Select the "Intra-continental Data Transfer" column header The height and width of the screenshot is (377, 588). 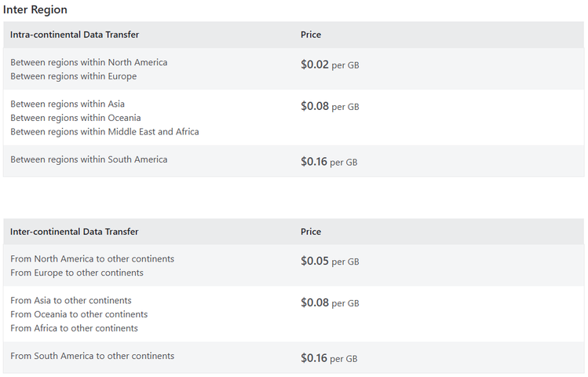(75, 35)
